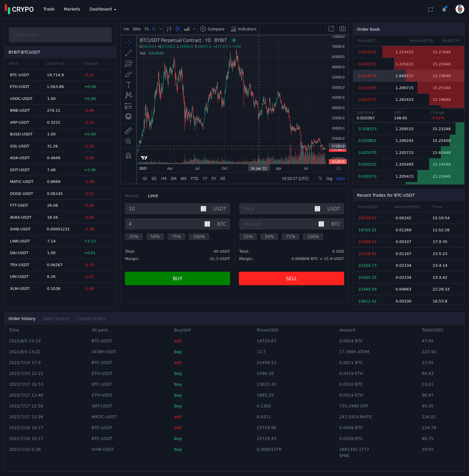Open the chart interval dropdown arrow

click(160, 29)
